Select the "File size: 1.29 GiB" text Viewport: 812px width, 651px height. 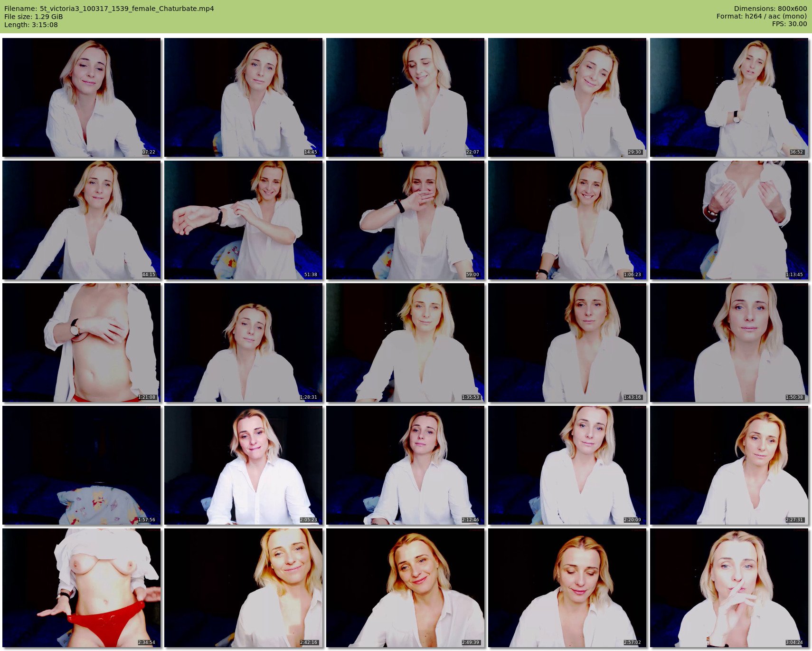(34, 17)
